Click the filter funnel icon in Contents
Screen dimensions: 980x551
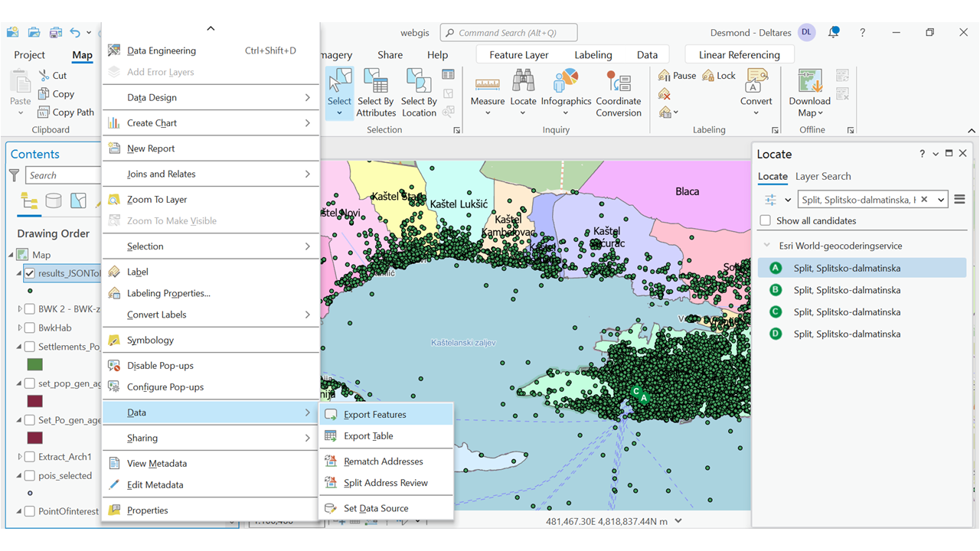(15, 175)
